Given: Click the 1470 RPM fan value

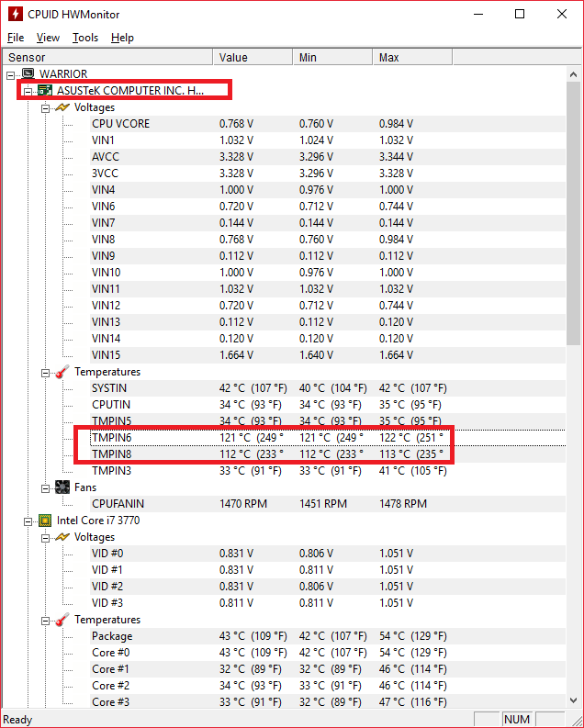Looking at the screenshot, I should [x=242, y=504].
